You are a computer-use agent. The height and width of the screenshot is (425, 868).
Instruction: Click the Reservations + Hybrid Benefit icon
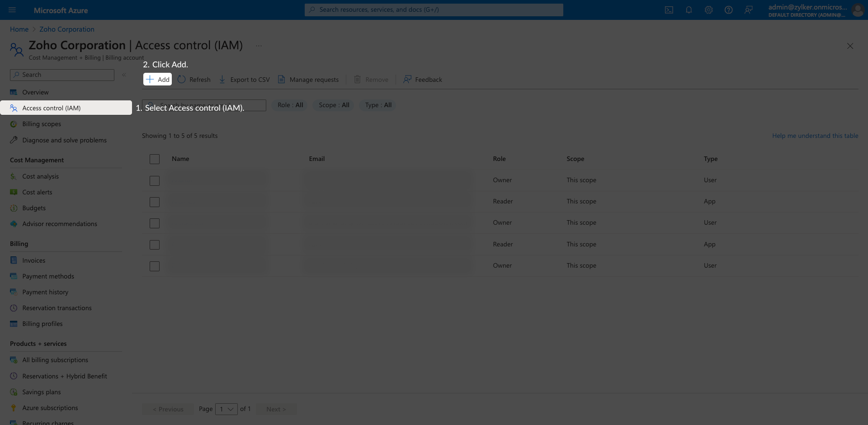[14, 376]
